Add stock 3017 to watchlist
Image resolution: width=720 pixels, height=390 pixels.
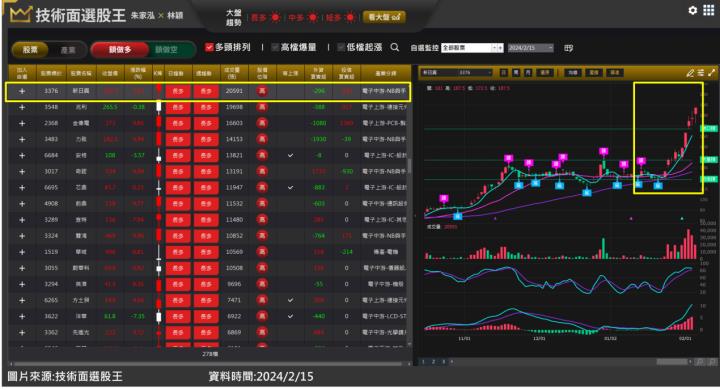[22, 171]
